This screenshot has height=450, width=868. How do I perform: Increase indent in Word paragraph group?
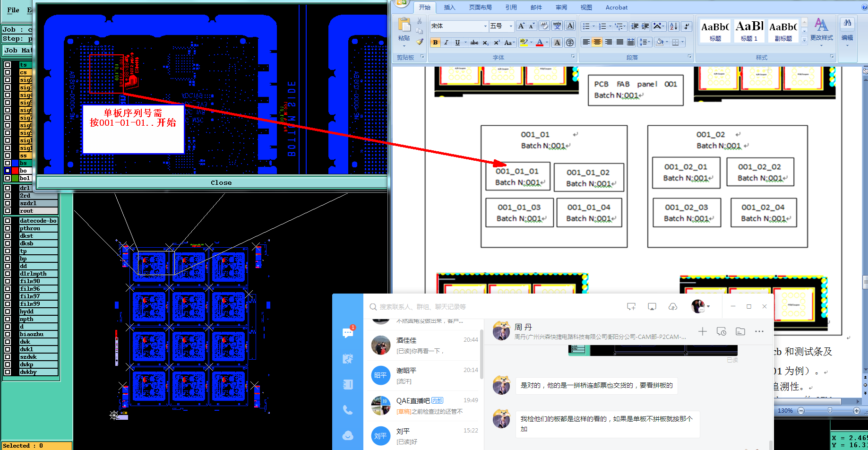tap(645, 26)
